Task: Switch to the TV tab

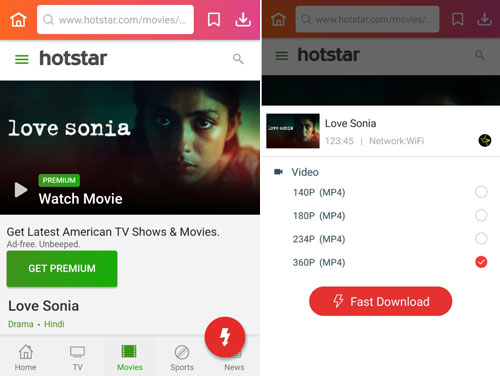Action: pyautogui.click(x=77, y=357)
